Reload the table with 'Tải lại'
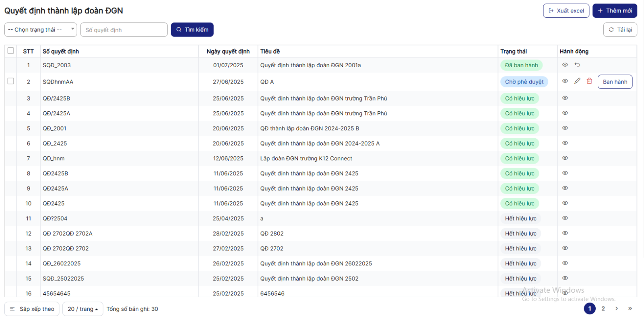644x318 pixels. pos(620,30)
